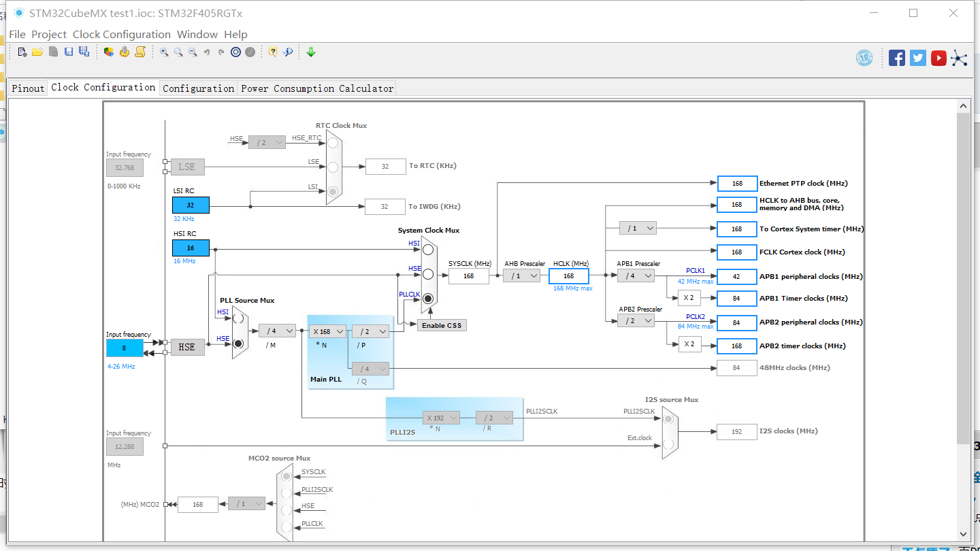The height and width of the screenshot is (551, 980).
Task: Click the Save Project floppy icon
Action: [x=69, y=52]
